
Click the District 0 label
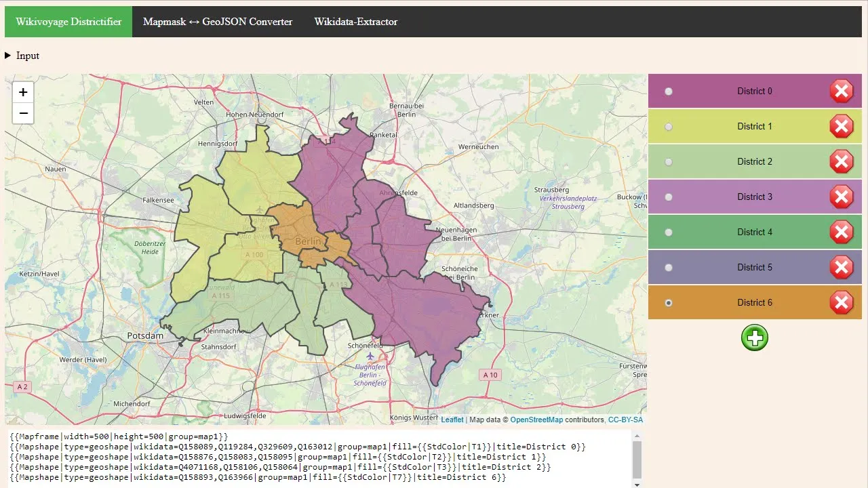(755, 91)
